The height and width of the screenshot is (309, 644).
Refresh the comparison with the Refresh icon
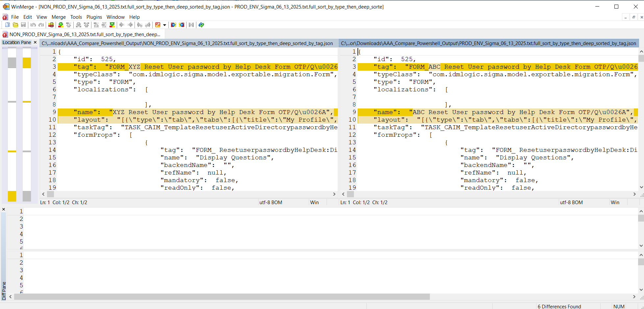tap(201, 25)
